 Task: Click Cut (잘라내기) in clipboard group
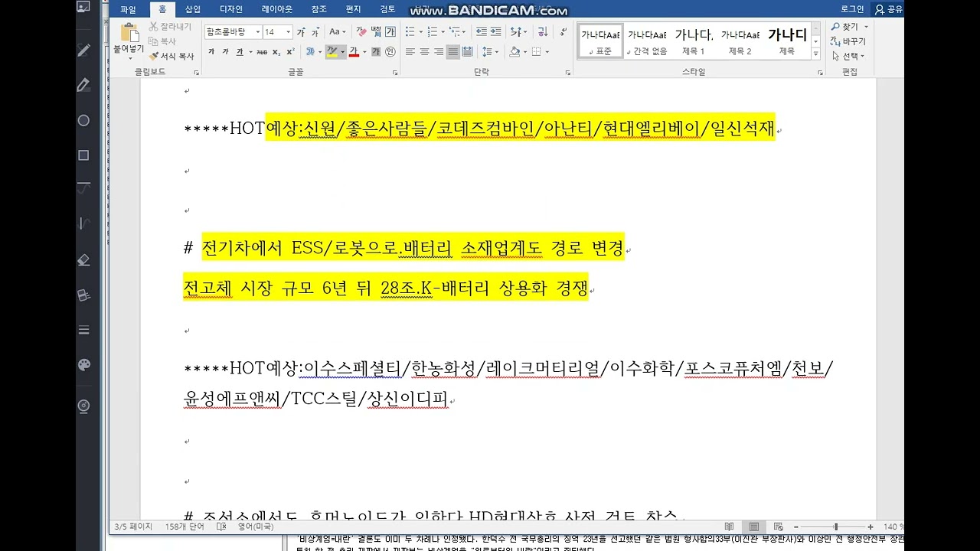coord(170,27)
